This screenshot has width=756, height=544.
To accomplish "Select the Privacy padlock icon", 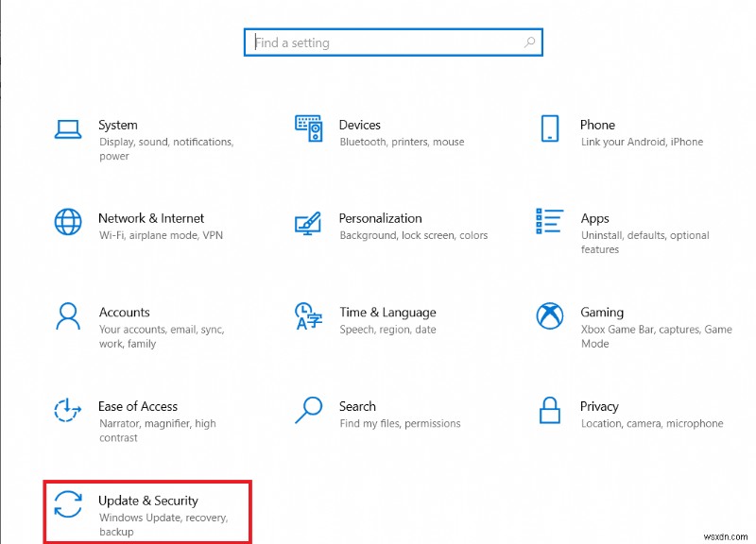I will pyautogui.click(x=551, y=413).
